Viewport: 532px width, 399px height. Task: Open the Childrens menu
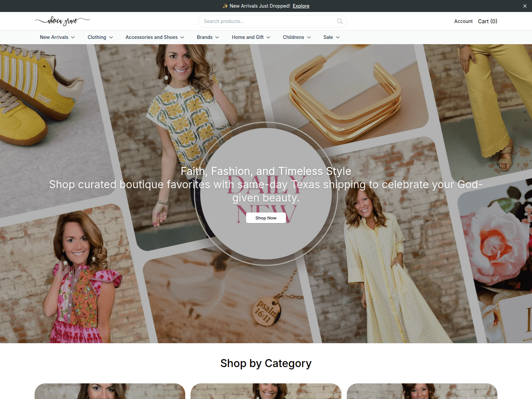coord(293,37)
